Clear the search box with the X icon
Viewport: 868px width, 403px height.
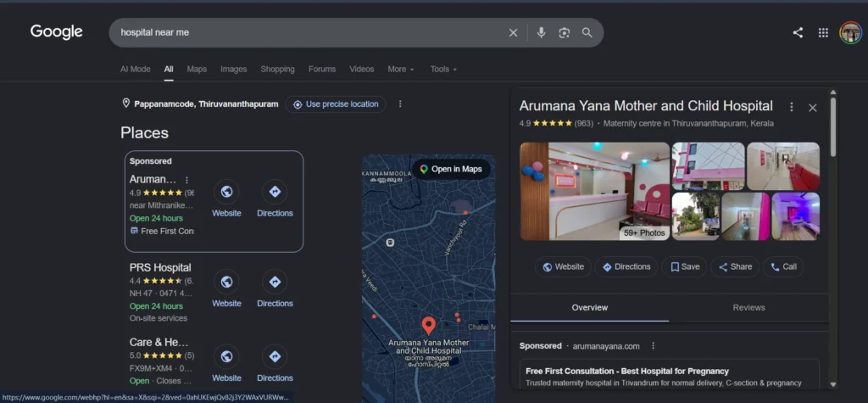point(513,33)
